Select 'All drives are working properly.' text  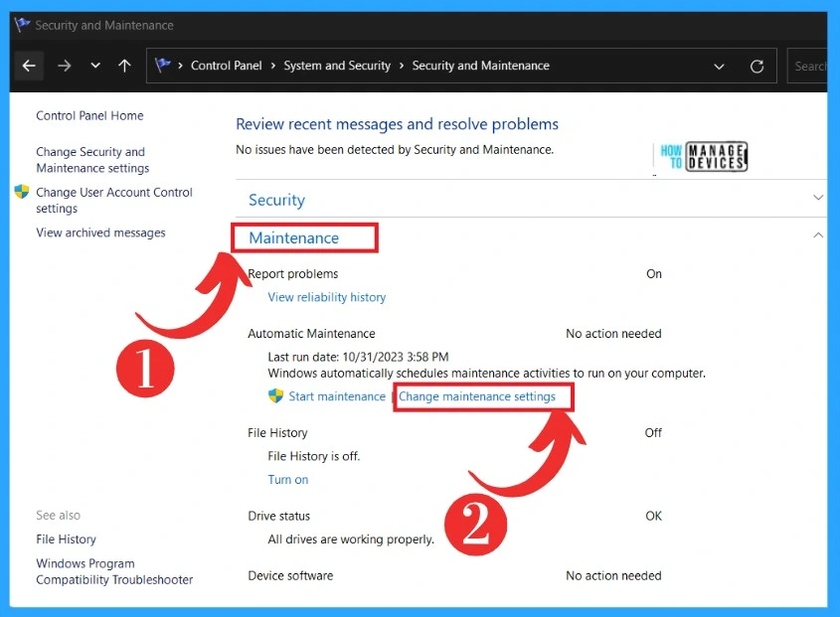point(351,540)
